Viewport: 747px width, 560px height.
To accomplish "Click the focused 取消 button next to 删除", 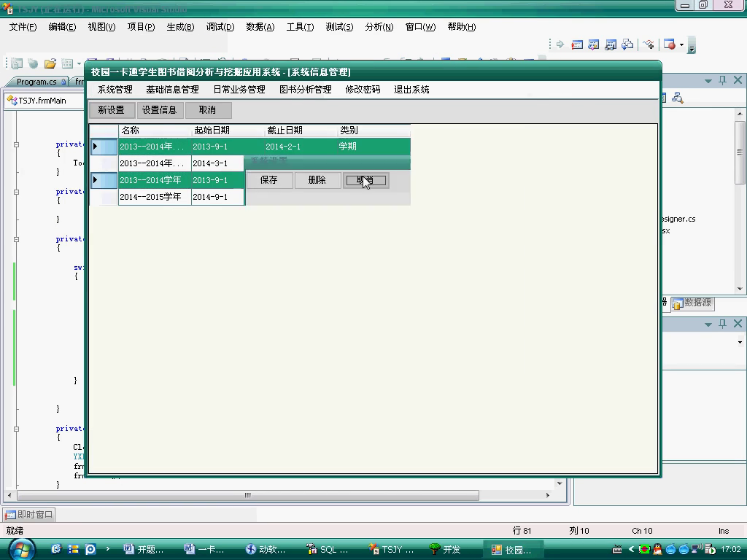I will tap(366, 180).
